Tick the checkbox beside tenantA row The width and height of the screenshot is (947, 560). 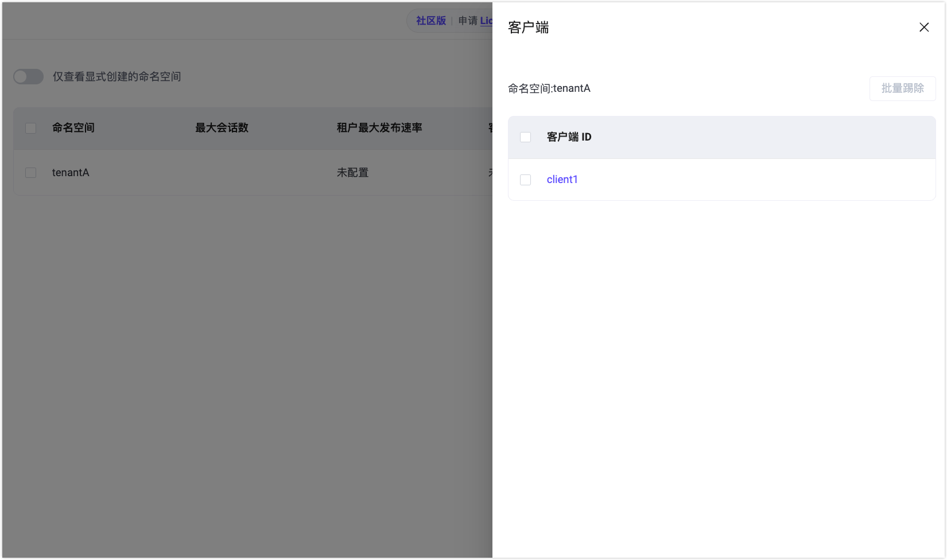[x=30, y=172]
